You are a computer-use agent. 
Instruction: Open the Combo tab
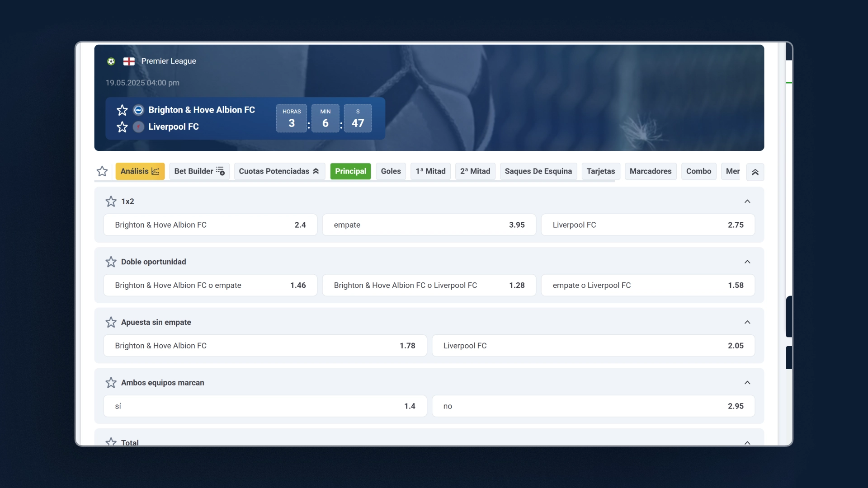click(x=698, y=171)
